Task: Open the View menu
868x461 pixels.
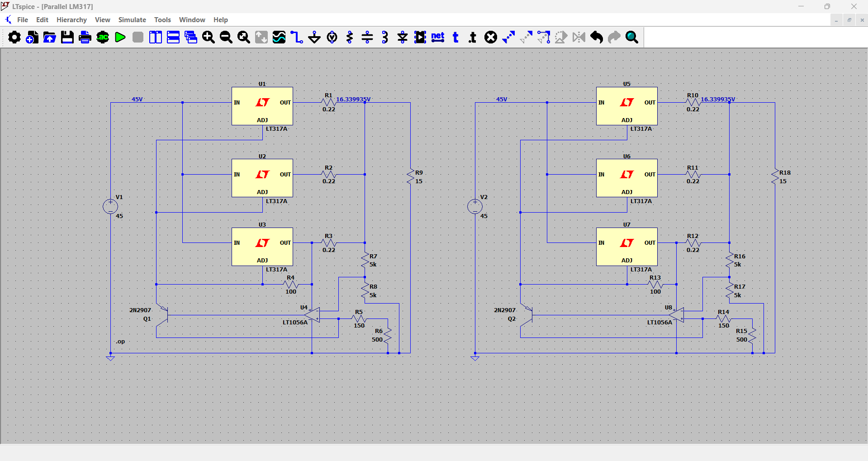Action: 103,20
